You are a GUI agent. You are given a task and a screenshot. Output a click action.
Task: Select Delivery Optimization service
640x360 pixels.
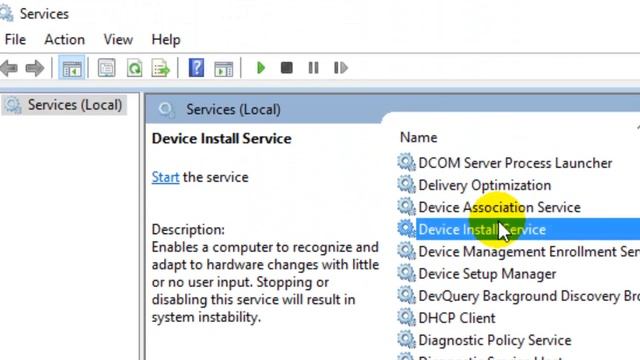485,185
